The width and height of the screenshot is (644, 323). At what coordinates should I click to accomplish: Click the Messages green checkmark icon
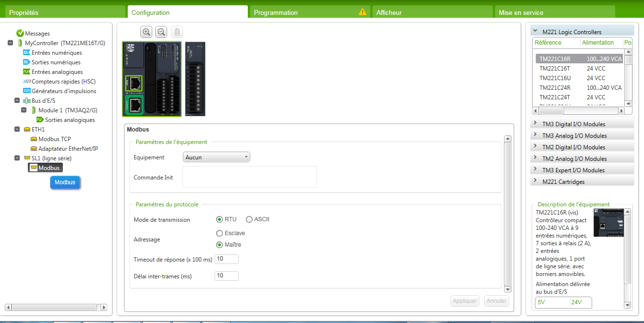click(x=20, y=34)
